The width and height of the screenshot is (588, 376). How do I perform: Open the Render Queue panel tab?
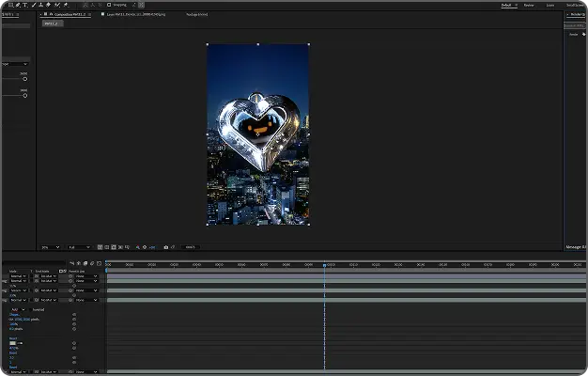click(578, 14)
